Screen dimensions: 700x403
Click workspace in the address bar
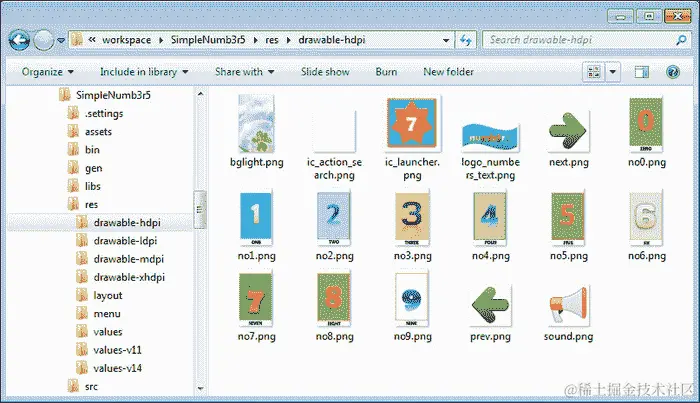click(x=126, y=40)
